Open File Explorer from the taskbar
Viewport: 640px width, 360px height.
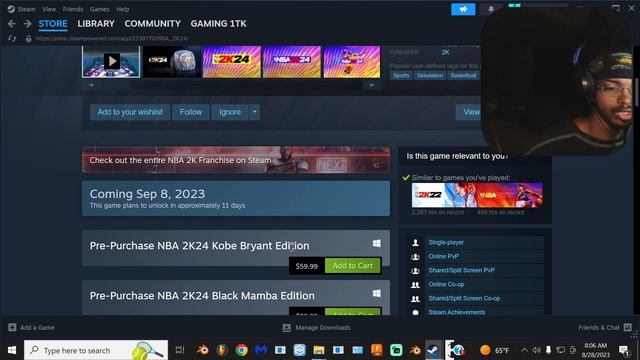click(319, 350)
